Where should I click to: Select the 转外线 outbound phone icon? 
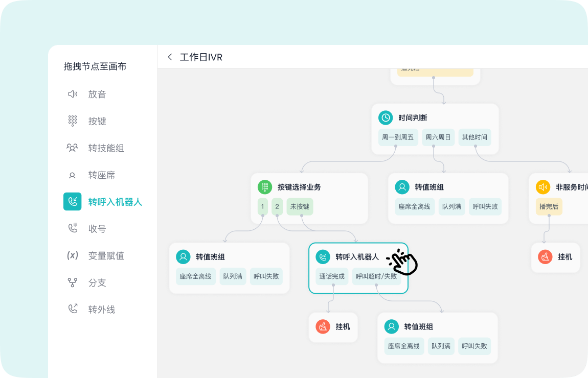pyautogui.click(x=72, y=309)
